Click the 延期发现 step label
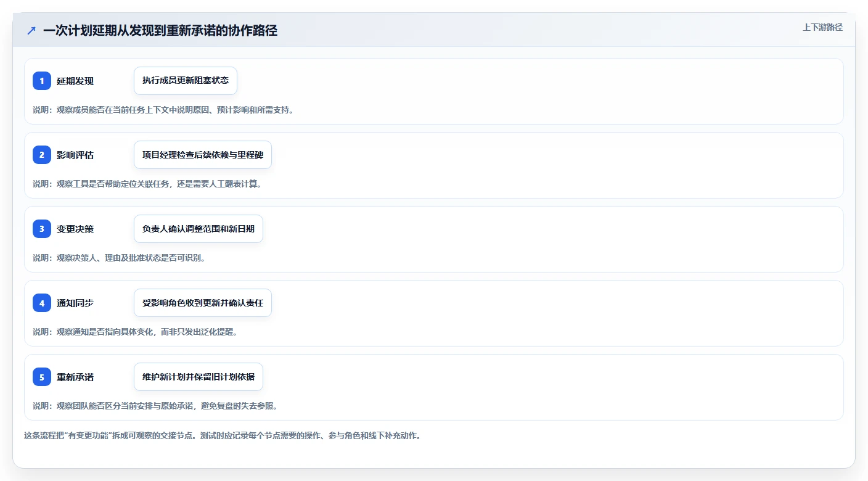The image size is (868, 481). 75,81
